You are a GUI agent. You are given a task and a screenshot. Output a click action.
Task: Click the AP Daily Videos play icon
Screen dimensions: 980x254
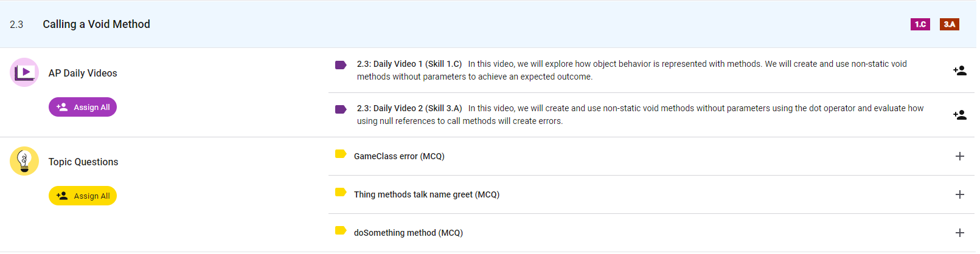[x=24, y=72]
